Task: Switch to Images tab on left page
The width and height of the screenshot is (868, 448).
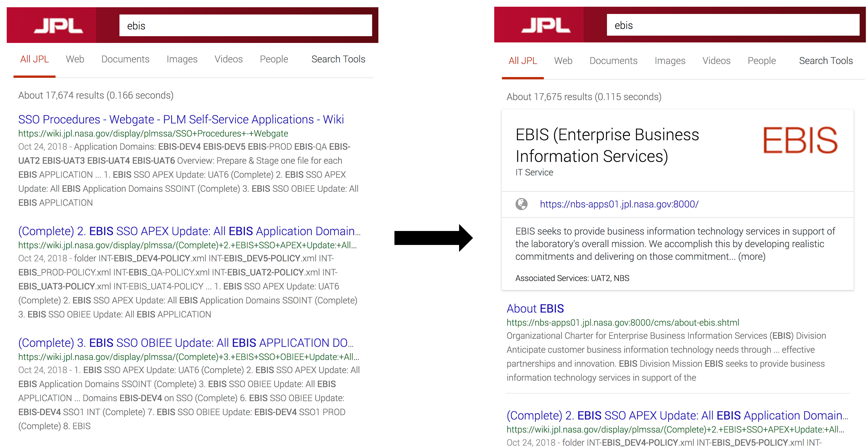Action: 182,59
